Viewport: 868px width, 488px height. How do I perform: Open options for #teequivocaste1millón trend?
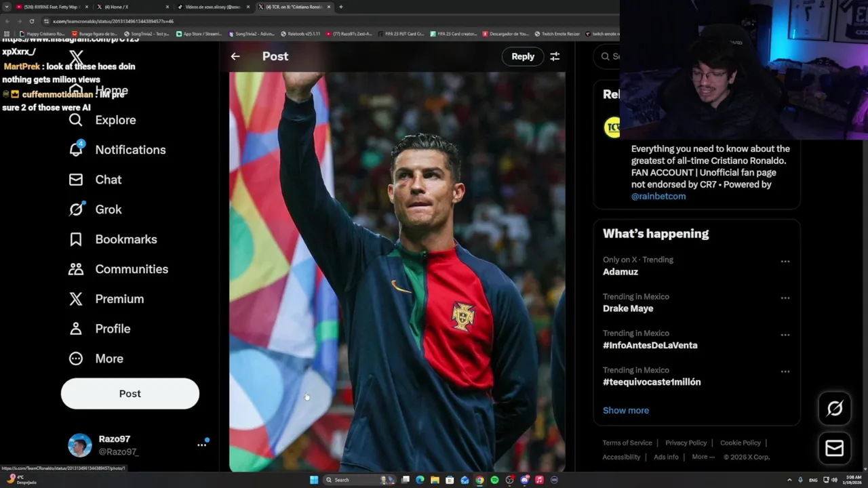(785, 371)
